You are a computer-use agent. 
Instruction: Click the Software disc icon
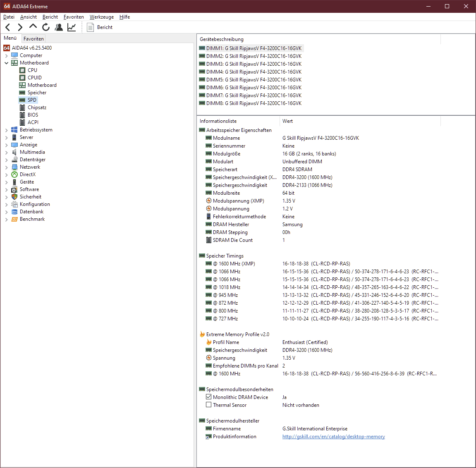tap(14, 189)
